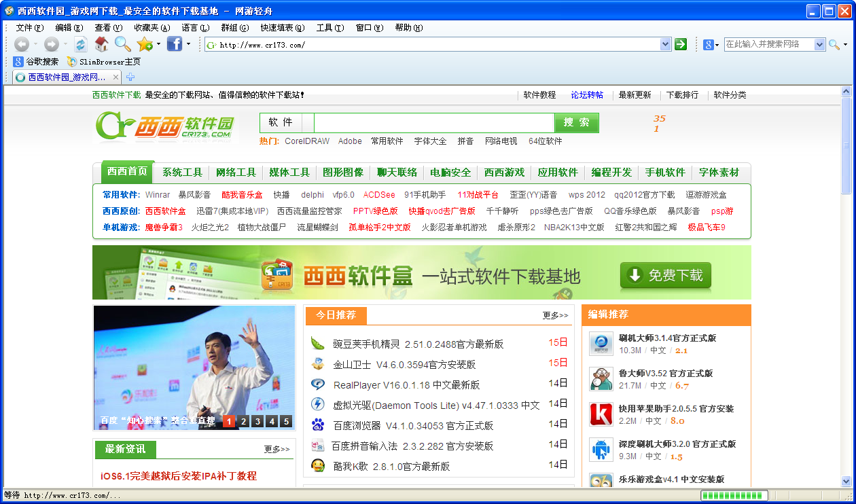
Task: Click the Google search engine icon
Action: 708,44
